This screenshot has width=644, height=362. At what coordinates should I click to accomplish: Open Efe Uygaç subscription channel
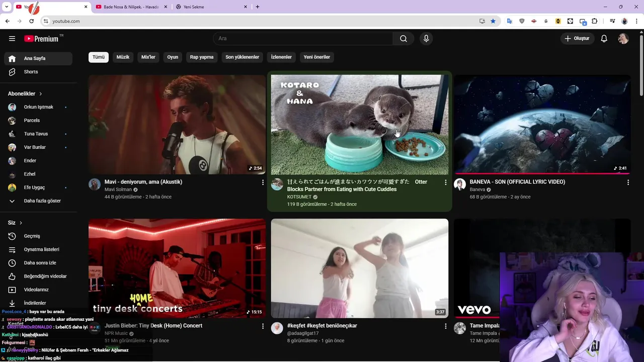click(38, 188)
